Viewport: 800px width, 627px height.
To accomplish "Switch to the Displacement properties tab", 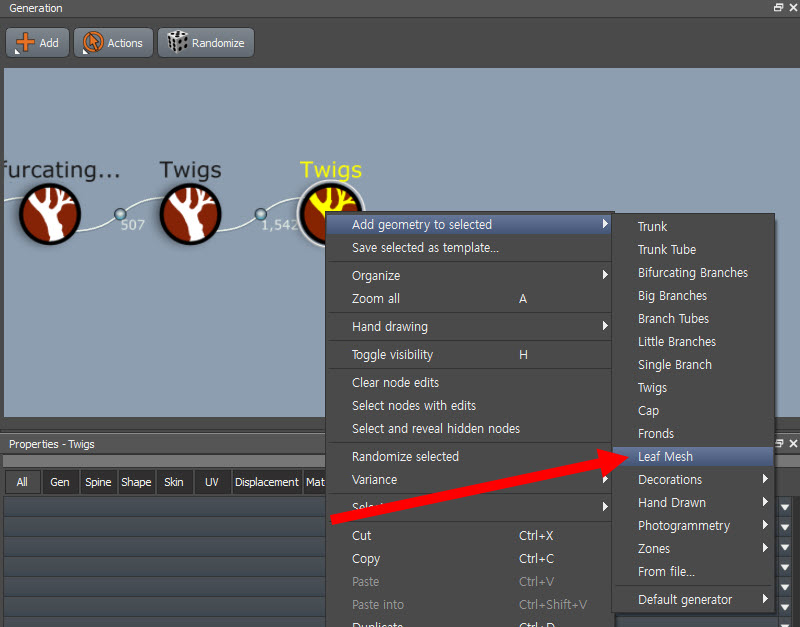I will pyautogui.click(x=266, y=482).
